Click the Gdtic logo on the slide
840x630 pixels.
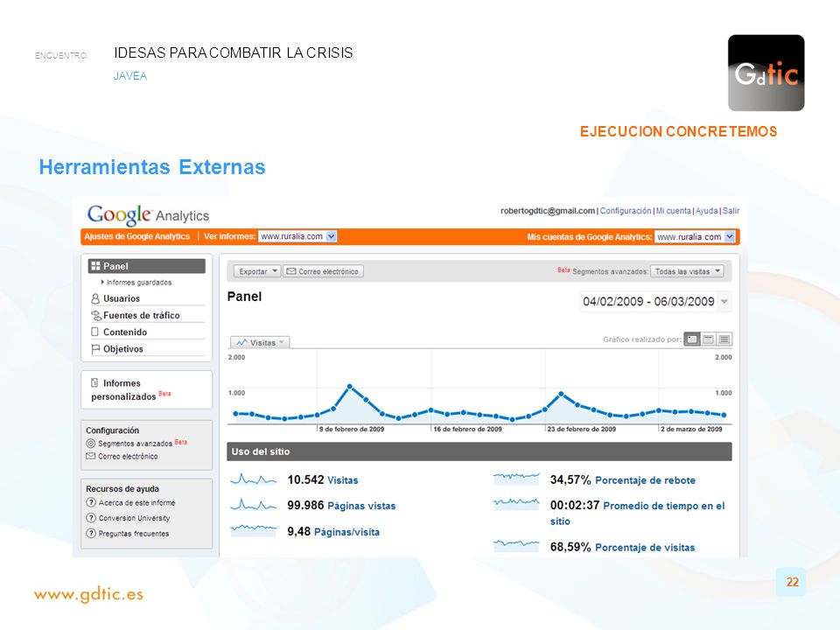pos(766,73)
